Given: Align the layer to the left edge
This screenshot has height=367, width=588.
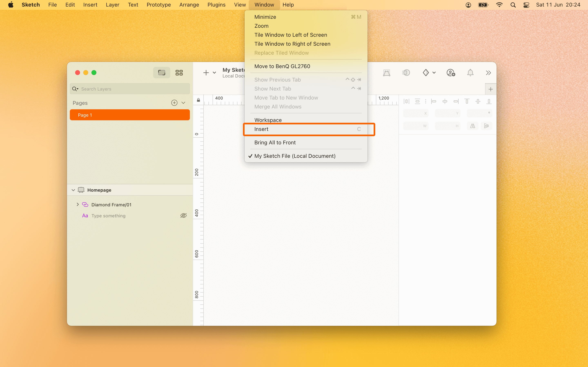Looking at the screenshot, I should click(x=434, y=101).
